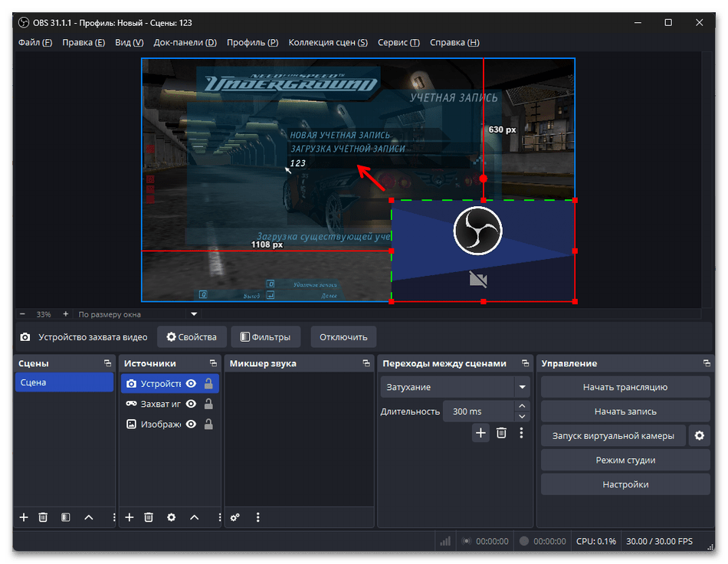The image size is (728, 564).
Task: Open Настройки from Controls panel
Action: pos(625,484)
